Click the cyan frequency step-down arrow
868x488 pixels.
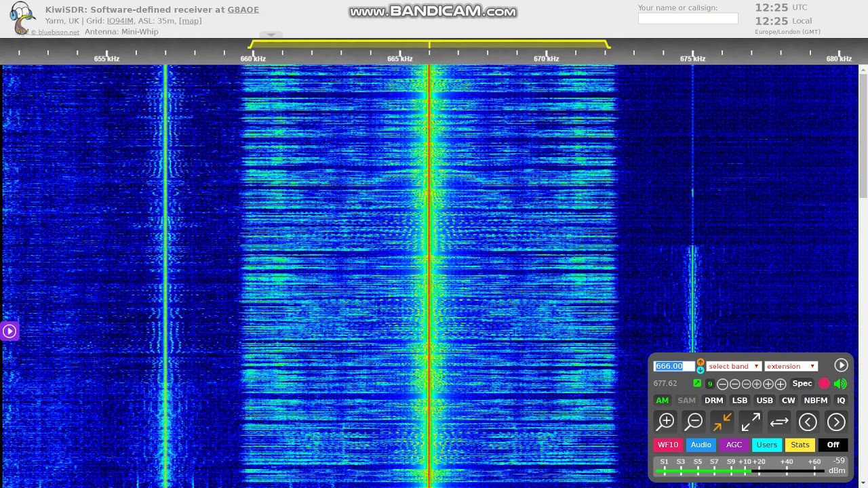(x=701, y=370)
